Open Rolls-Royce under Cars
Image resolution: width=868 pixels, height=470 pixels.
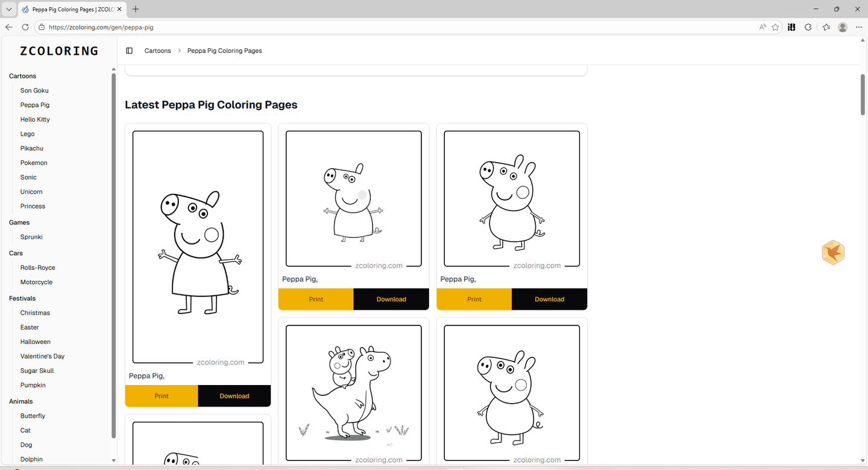click(38, 268)
